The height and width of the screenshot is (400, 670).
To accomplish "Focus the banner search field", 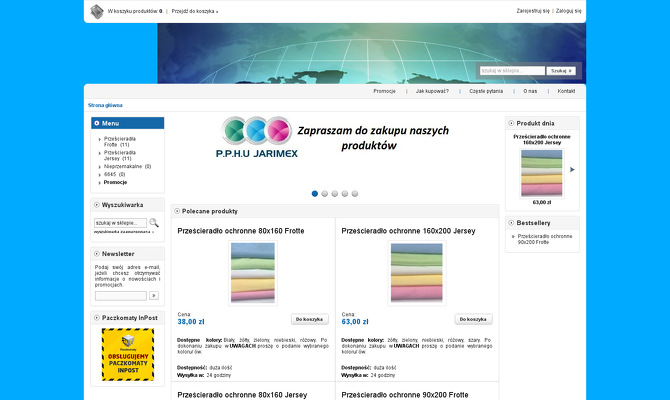I will pyautogui.click(x=512, y=71).
